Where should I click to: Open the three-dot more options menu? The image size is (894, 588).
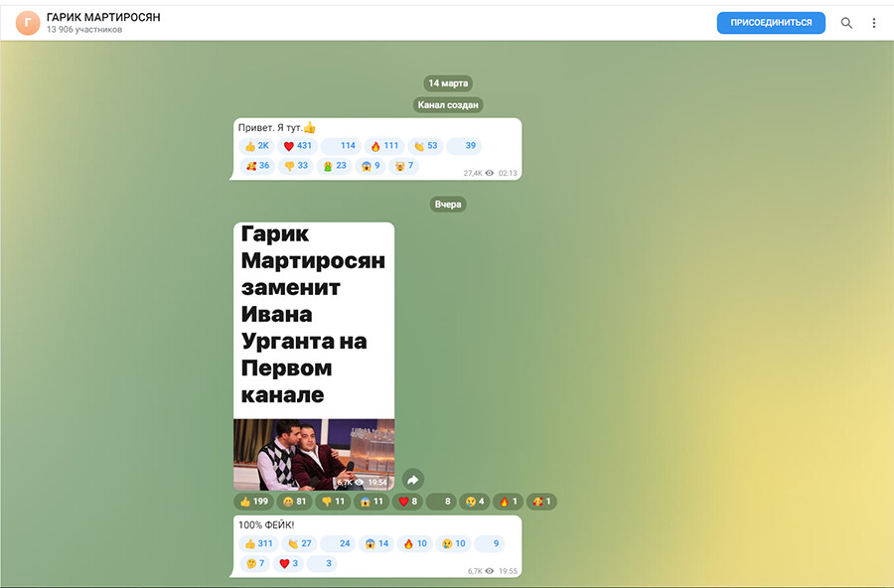pos(874,23)
